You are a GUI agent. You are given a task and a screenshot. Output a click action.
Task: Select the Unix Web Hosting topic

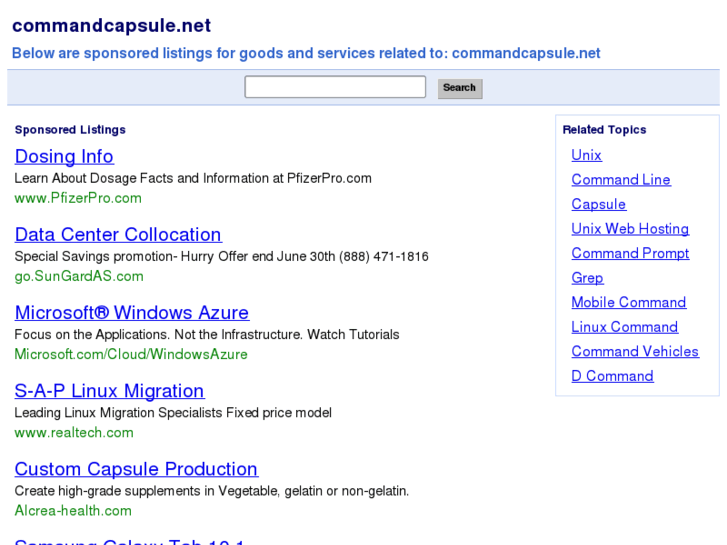(x=630, y=229)
